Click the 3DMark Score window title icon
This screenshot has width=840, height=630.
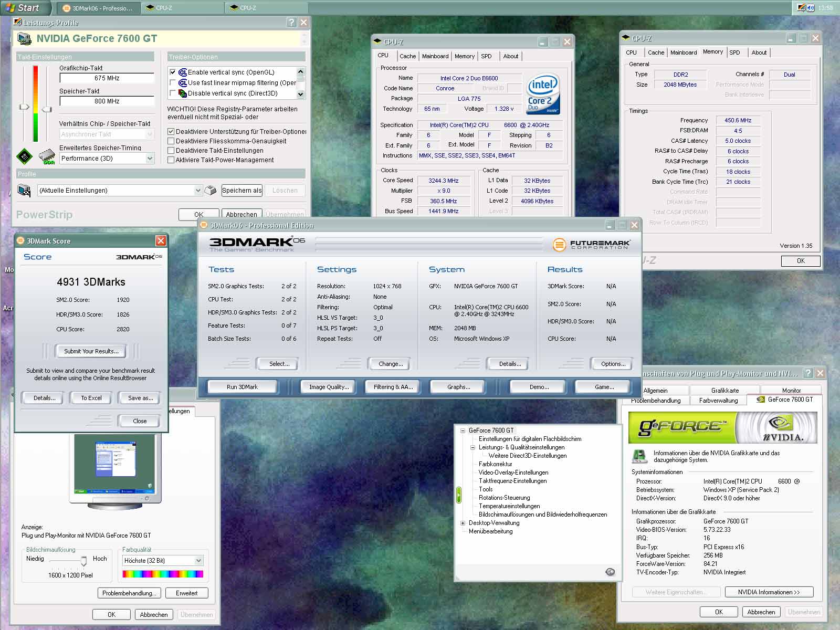20,240
